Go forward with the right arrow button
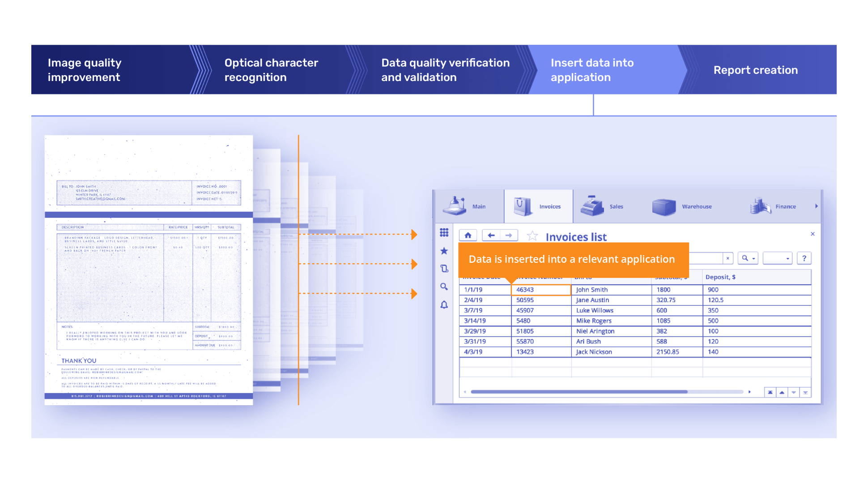This screenshot has height=488, width=868. click(x=509, y=235)
